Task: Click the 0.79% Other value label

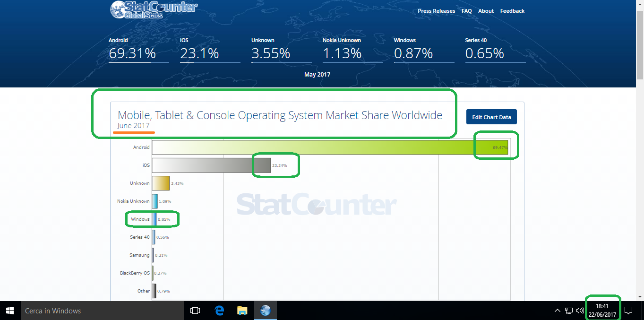Action: (163, 291)
